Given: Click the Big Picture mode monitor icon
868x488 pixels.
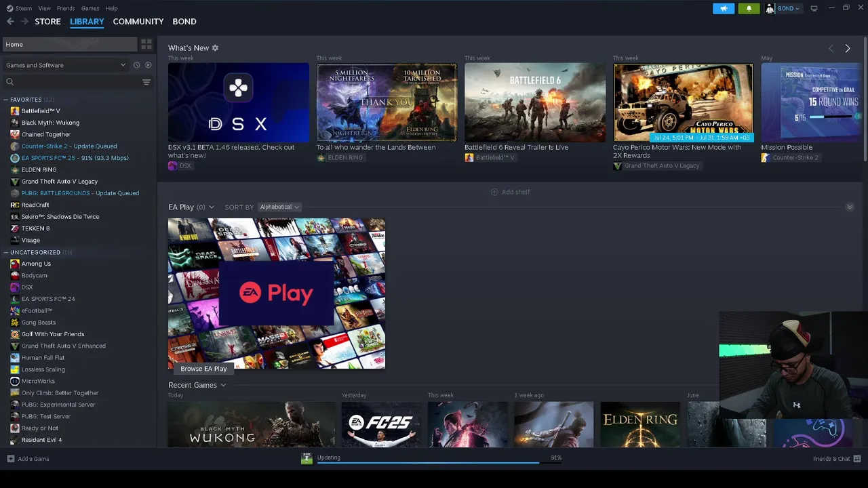Looking at the screenshot, I should 814,8.
